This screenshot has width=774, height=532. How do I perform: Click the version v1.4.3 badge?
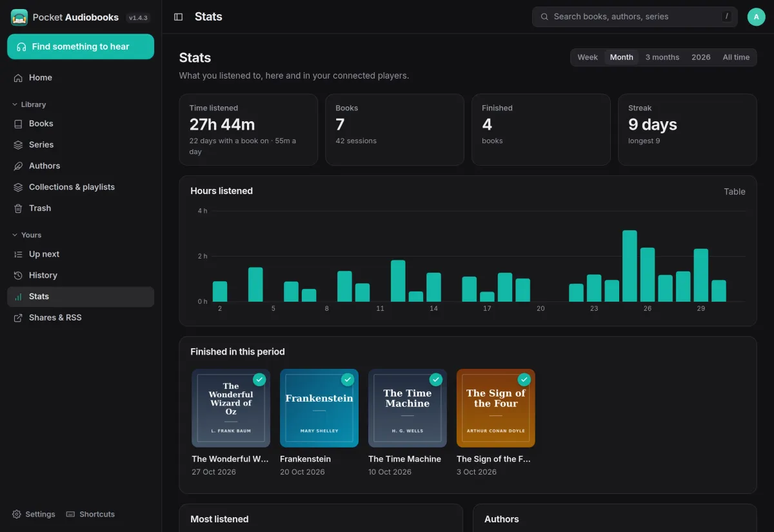[x=139, y=18]
